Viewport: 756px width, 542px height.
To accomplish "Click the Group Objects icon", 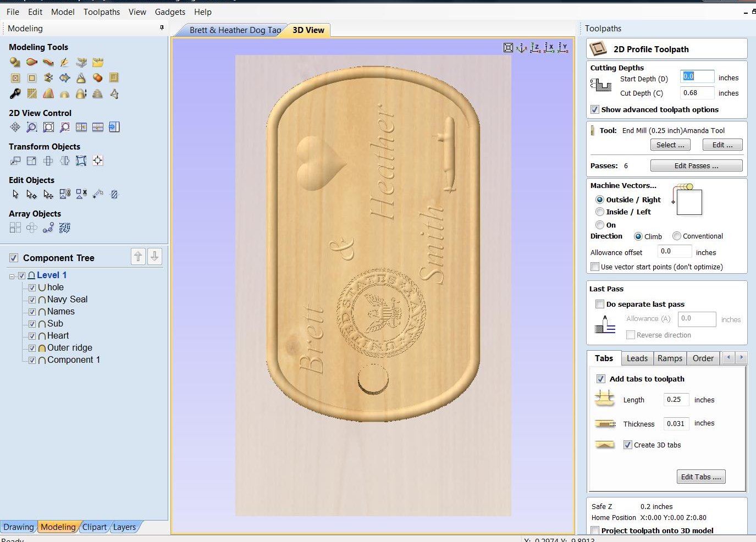I will point(65,194).
